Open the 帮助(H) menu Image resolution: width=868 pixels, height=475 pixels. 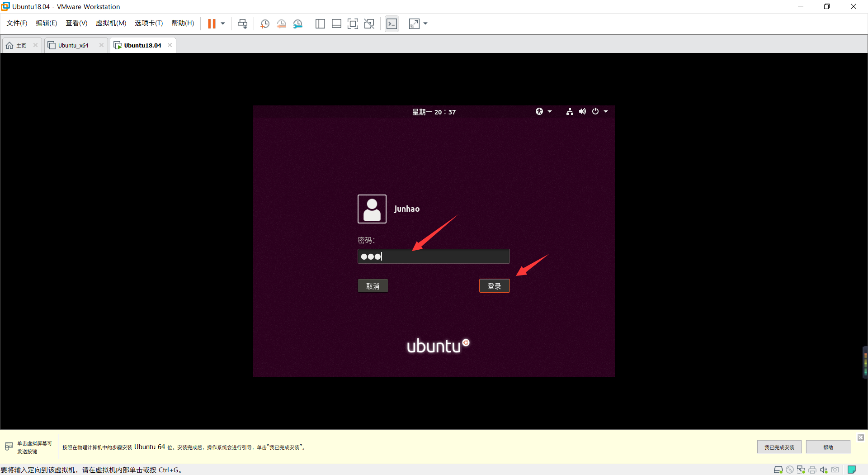[183, 23]
